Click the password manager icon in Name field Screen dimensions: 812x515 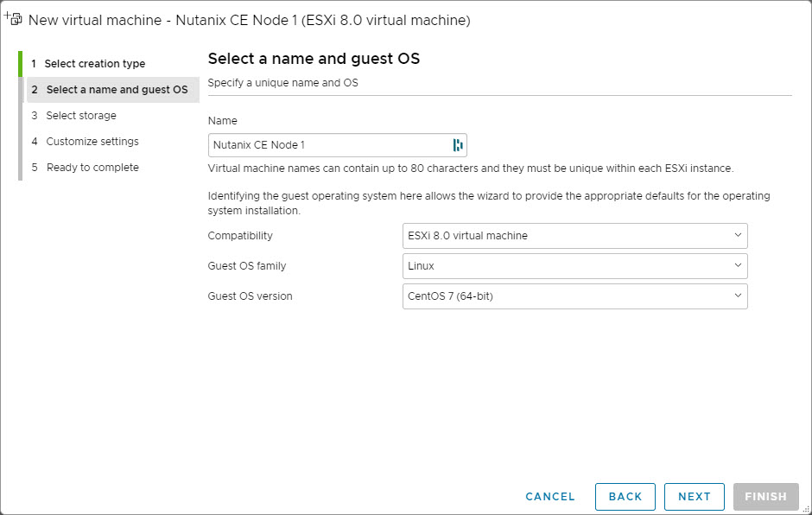point(457,145)
